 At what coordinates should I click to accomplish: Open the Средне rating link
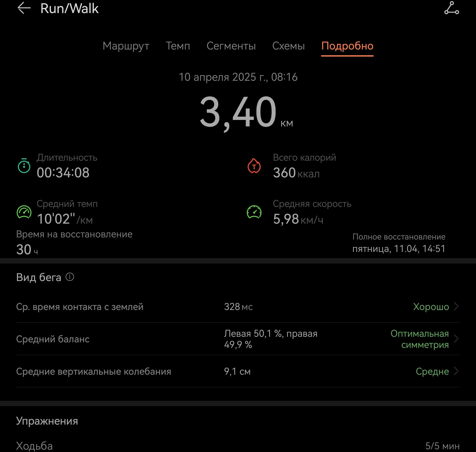pyautogui.click(x=432, y=371)
